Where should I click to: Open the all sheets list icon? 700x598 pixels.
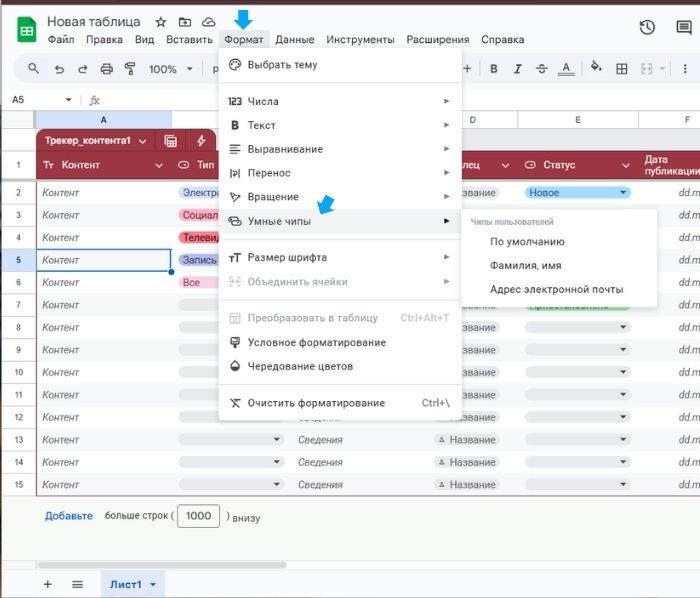77,583
